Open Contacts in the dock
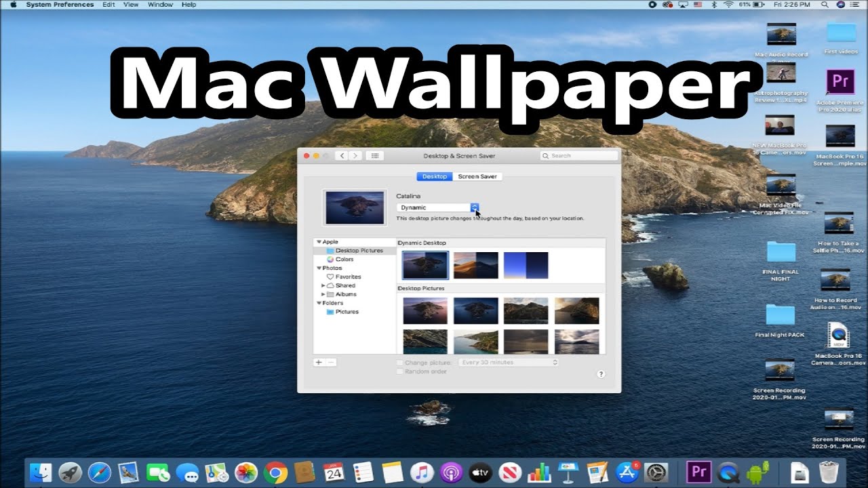The width and height of the screenshot is (868, 488). (x=304, y=472)
